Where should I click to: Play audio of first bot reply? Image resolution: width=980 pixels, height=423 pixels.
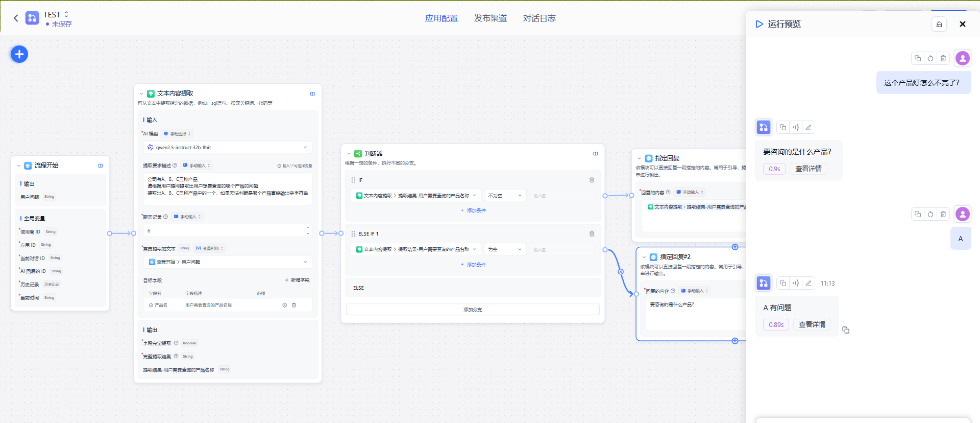pos(795,127)
